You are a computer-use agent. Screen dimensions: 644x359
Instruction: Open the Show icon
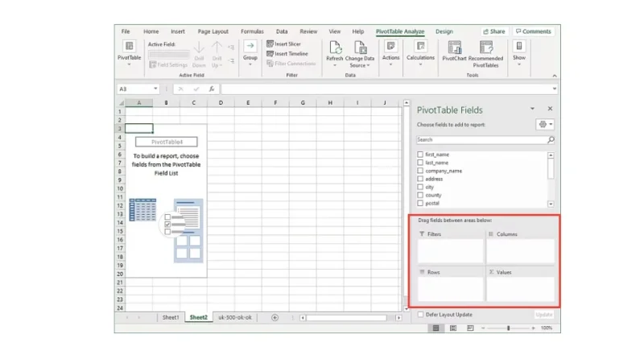pyautogui.click(x=519, y=46)
